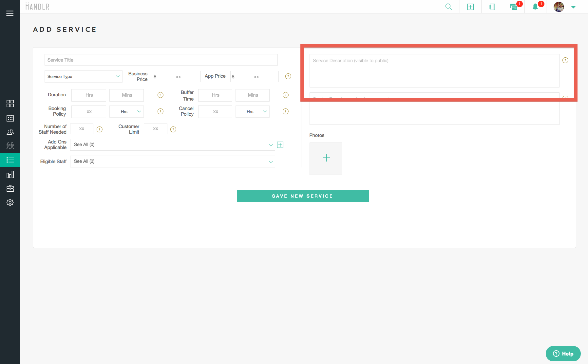This screenshot has height=364, width=588.
Task: Add a photo with plus thumbnail
Action: click(x=326, y=159)
